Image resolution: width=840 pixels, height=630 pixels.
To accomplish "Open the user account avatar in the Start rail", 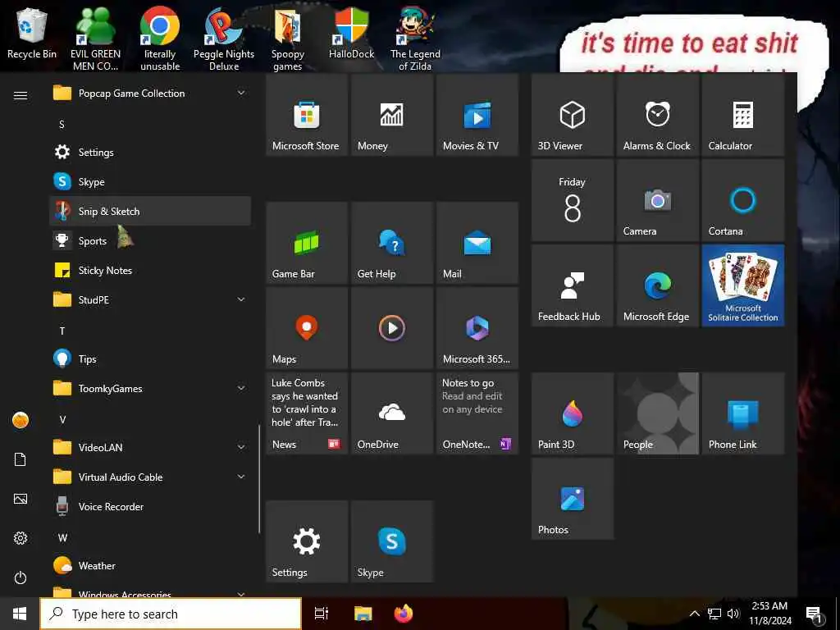I will pos(21,420).
